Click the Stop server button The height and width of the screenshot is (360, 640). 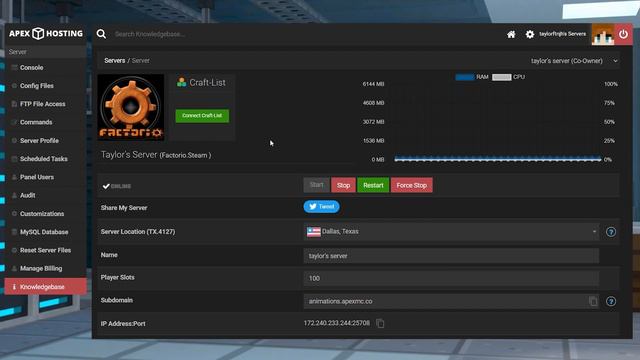[x=343, y=185]
